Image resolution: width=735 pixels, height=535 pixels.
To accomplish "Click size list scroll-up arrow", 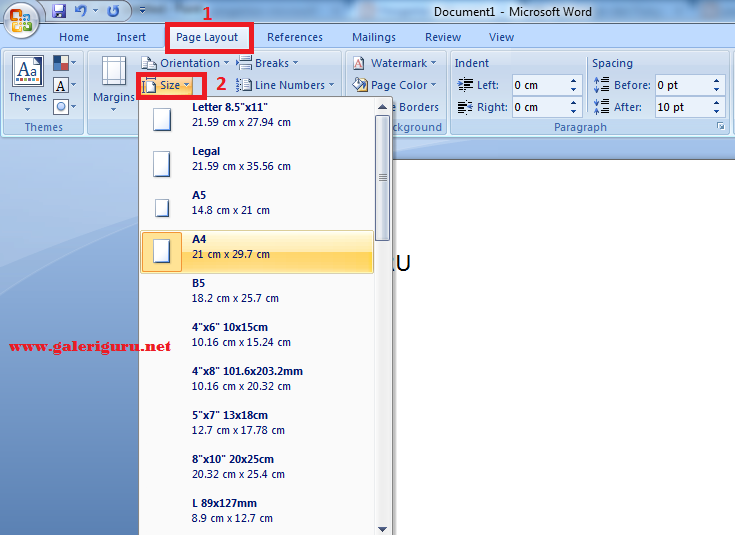I will click(x=382, y=107).
